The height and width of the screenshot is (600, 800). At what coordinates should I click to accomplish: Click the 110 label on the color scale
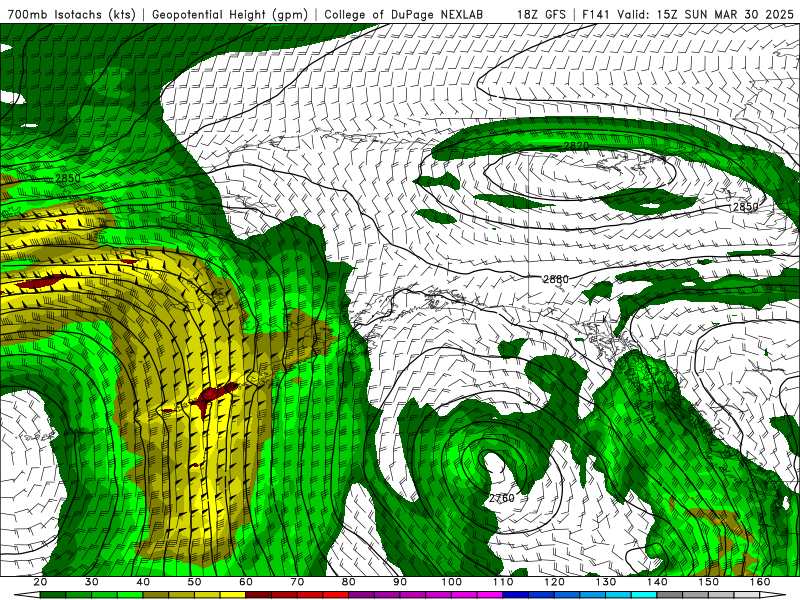point(503,582)
